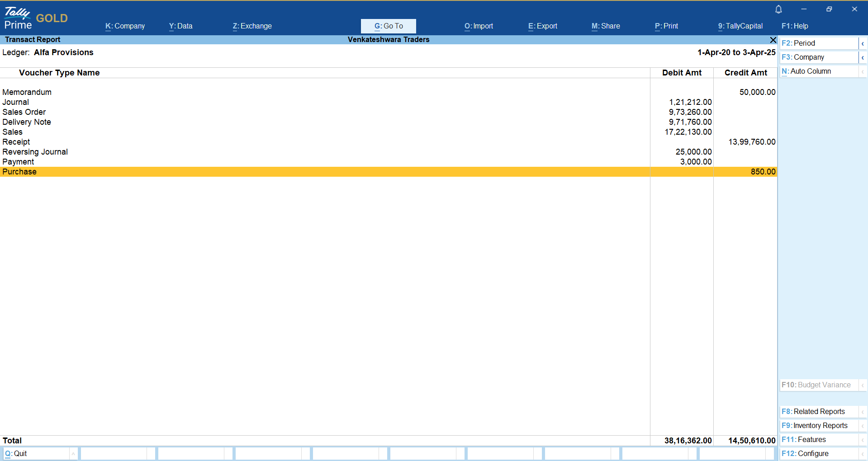This screenshot has width=868, height=461.
Task: Open TallyCapital from the top menu
Action: pyautogui.click(x=740, y=26)
